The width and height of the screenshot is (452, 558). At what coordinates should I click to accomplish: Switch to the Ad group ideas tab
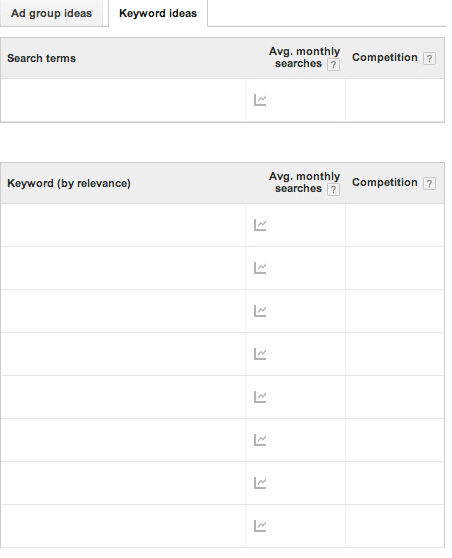(x=51, y=14)
